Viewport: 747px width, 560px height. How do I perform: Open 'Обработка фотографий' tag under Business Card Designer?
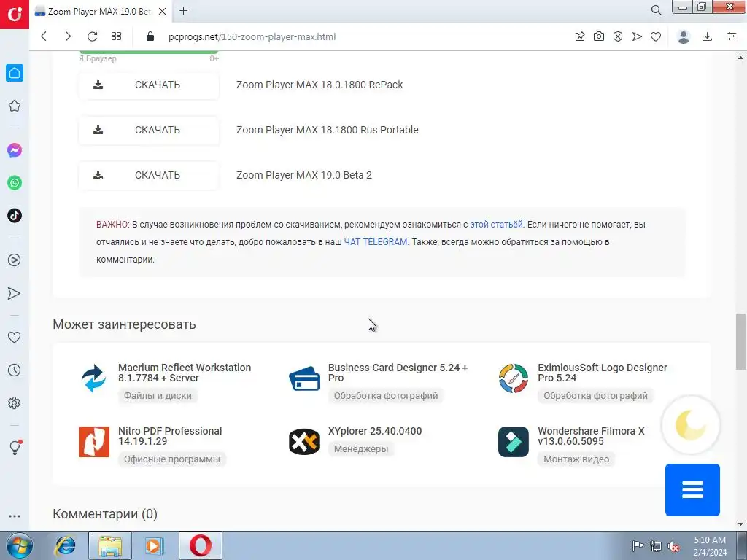point(386,396)
